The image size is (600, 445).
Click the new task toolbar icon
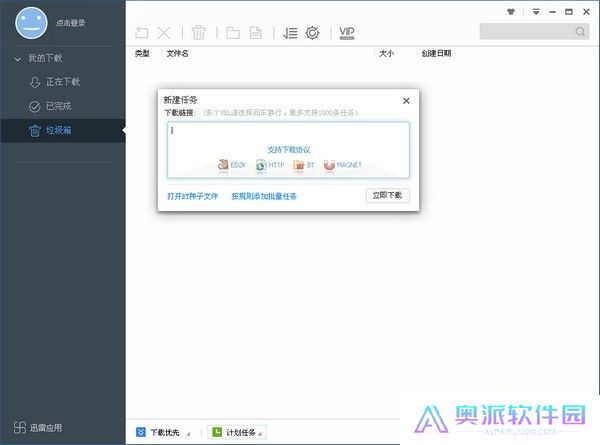142,33
